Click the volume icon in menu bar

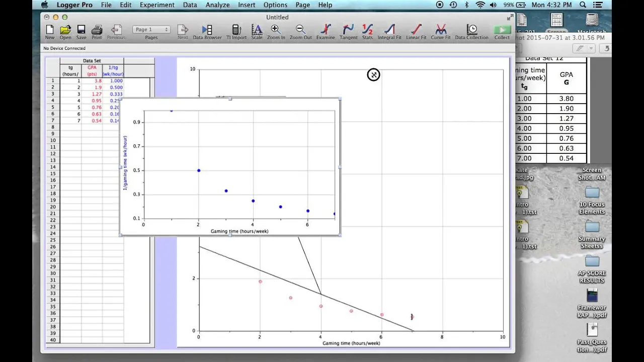(x=494, y=5)
